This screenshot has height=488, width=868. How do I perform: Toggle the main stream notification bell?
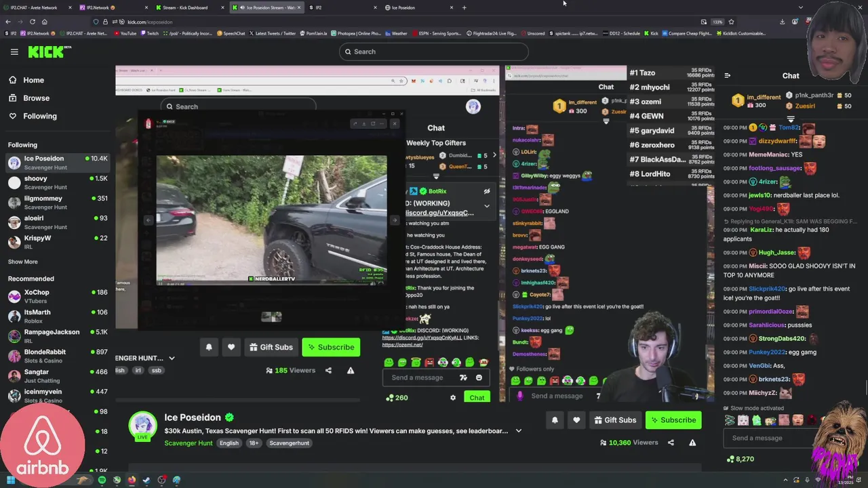(x=555, y=420)
